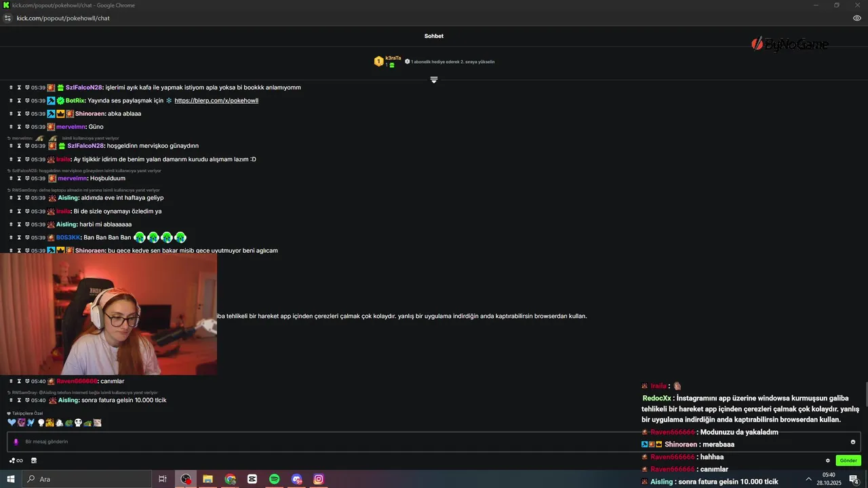Timeout B0S3KK for 'Ban Ban Ban Ban'
868x488 pixels.
point(19,237)
